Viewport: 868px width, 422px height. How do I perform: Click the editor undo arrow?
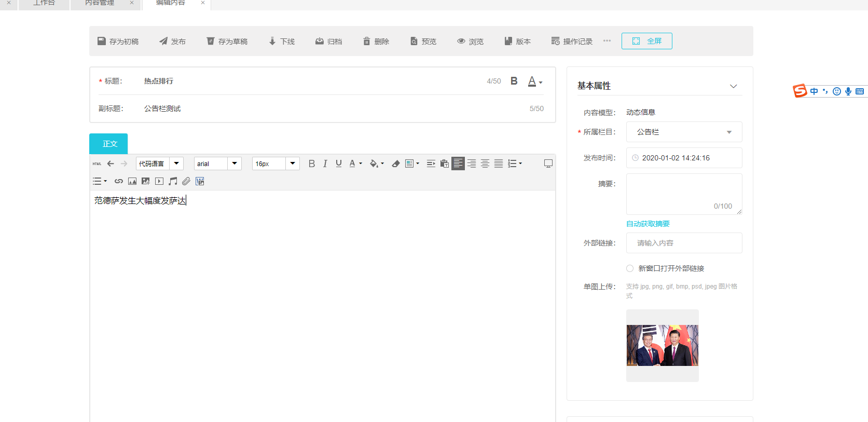[111, 164]
